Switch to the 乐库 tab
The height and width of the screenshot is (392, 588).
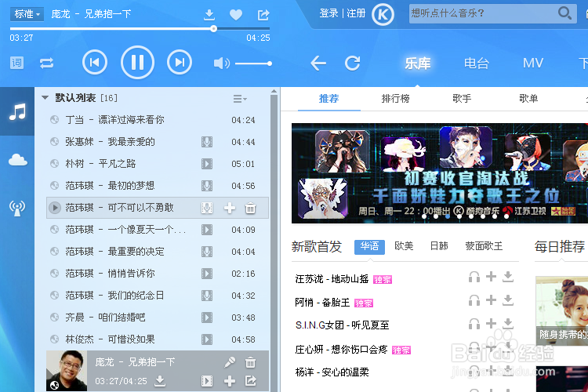pos(418,63)
